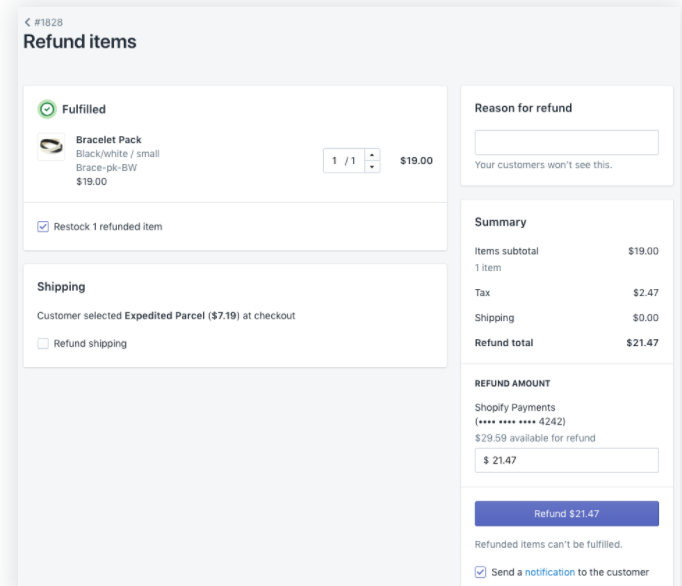
Task: Click the Shopify Payments card text
Action: tap(520, 415)
